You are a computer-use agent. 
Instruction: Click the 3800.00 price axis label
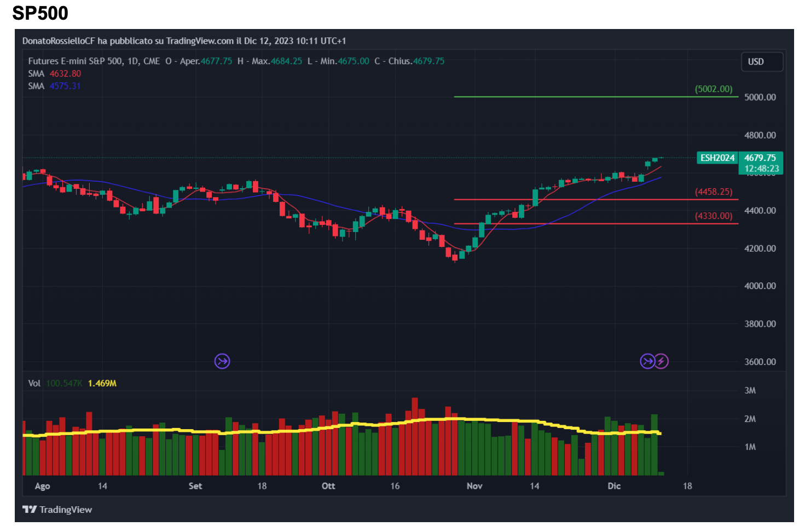[x=760, y=323]
